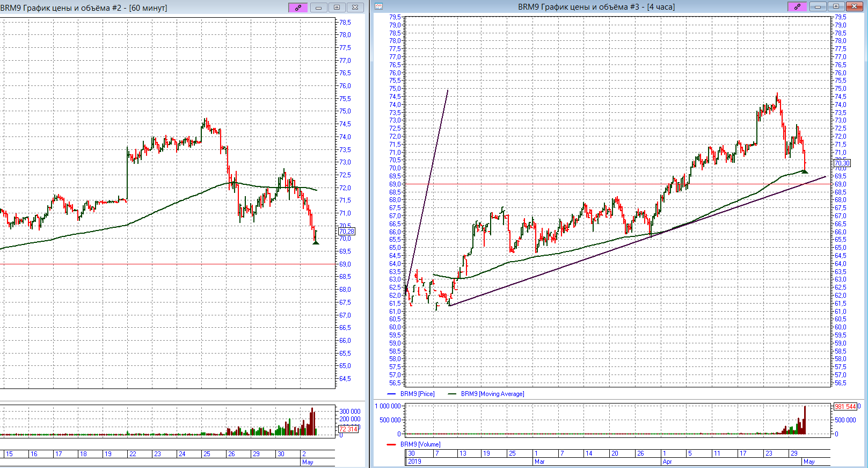Image resolution: width=868 pixels, height=468 pixels.
Task: Minimize the 4-hour chart window
Action: click(x=818, y=7)
